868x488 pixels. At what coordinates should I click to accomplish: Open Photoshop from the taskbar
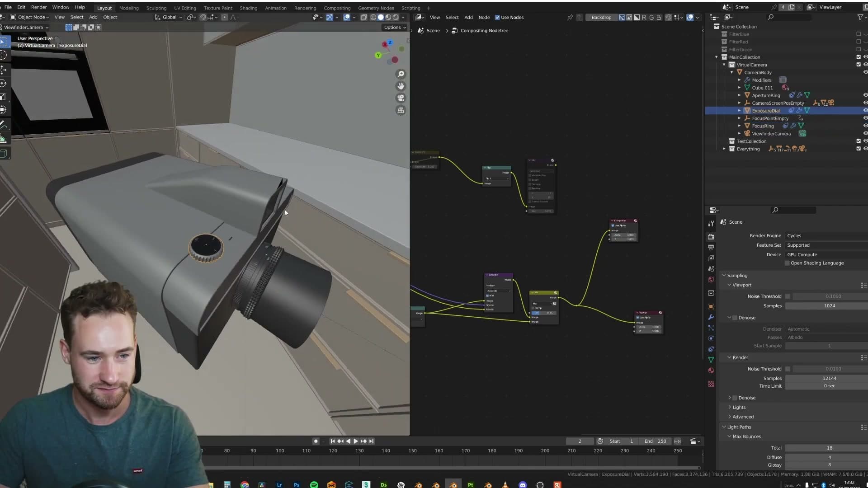pyautogui.click(x=297, y=485)
